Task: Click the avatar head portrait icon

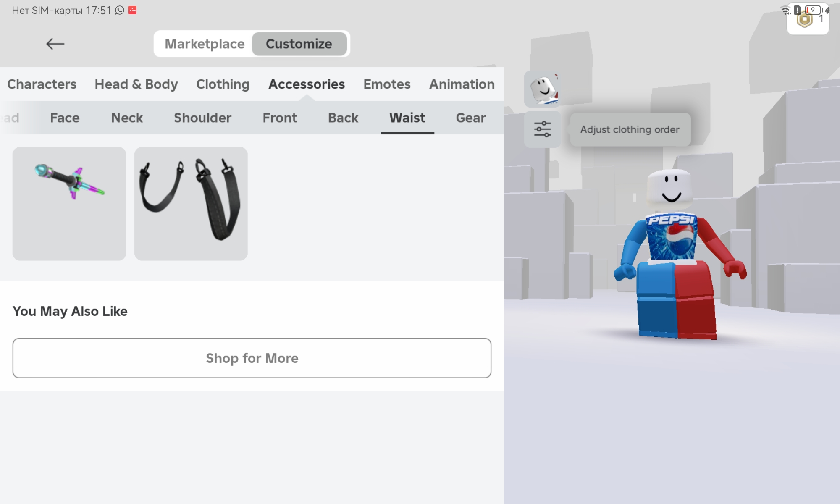Action: 542,89
